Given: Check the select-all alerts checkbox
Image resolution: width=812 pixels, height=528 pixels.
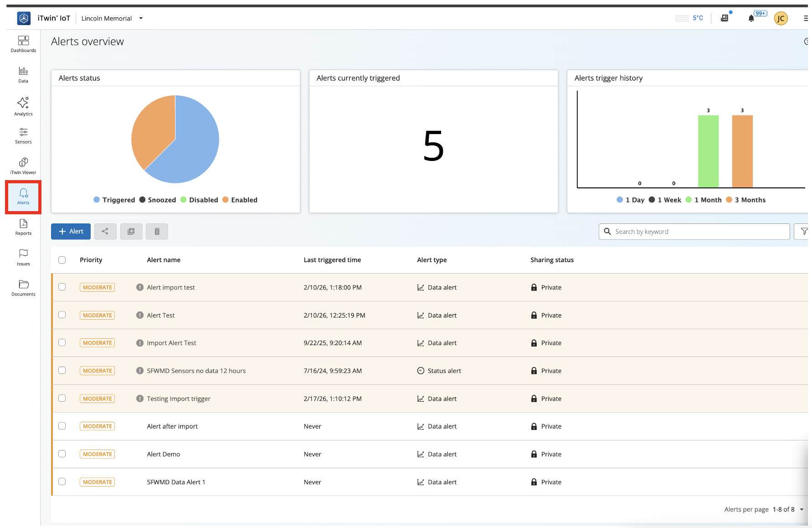Looking at the screenshot, I should point(62,260).
